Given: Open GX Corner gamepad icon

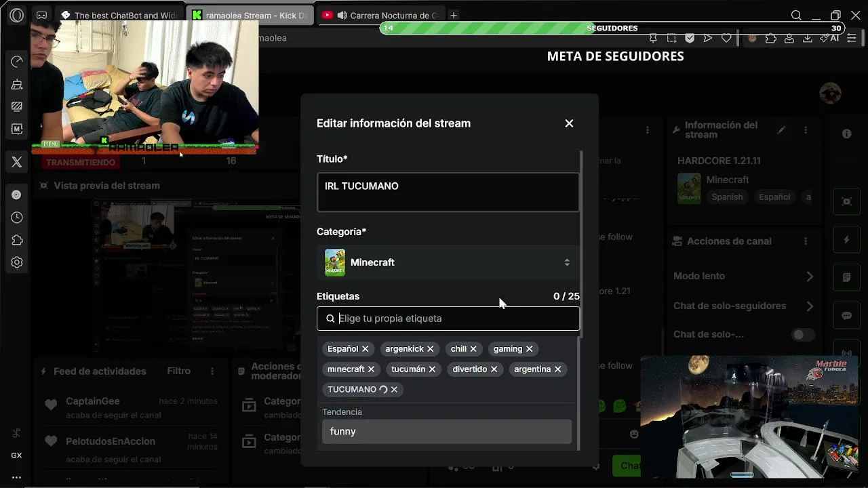Looking at the screenshot, I should [41, 15].
